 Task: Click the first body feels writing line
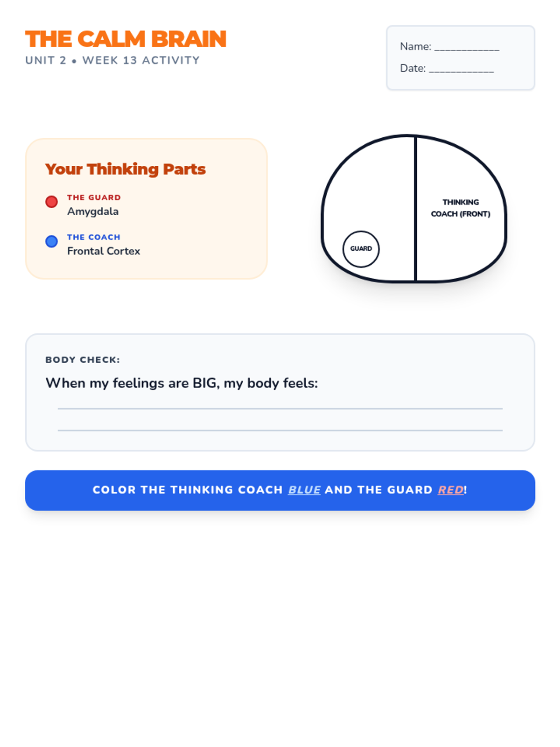point(280,408)
